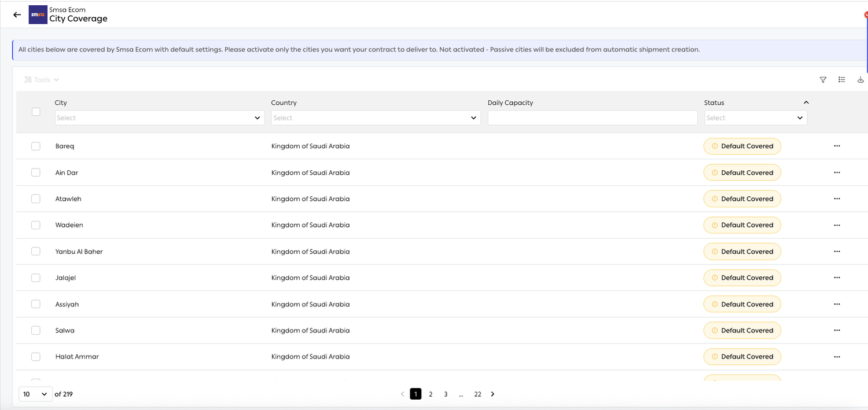868x410 pixels.
Task: Select the Salwa row checkbox
Action: (36, 330)
